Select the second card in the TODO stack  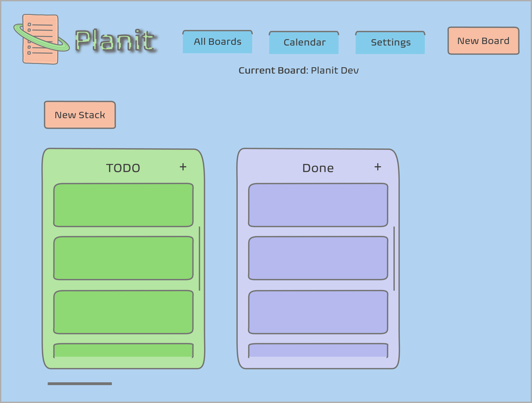(123, 258)
